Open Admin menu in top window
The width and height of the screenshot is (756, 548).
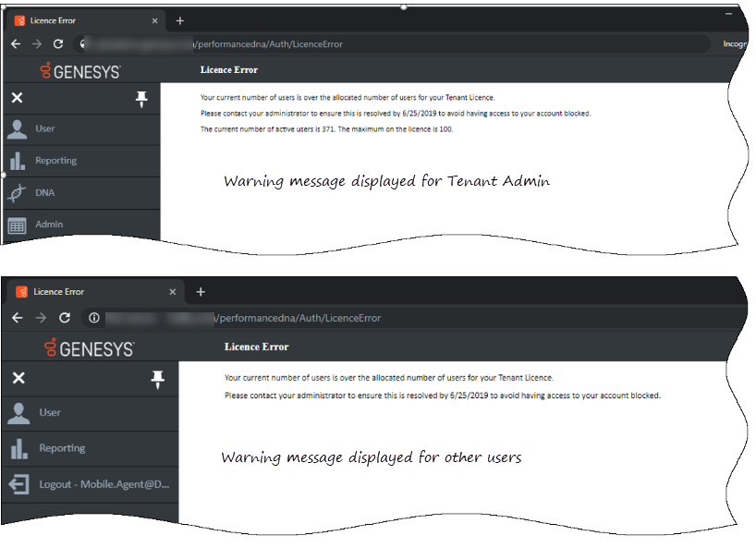[x=81, y=225]
